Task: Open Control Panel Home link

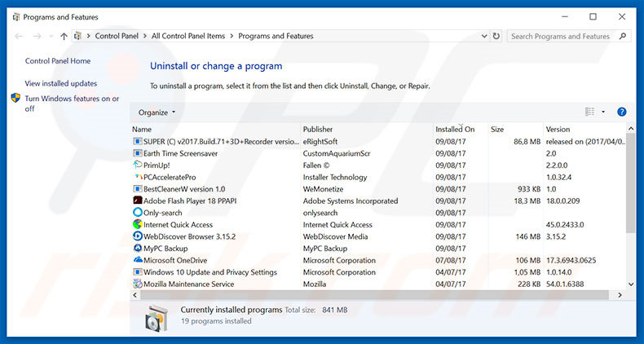Action: [58, 61]
